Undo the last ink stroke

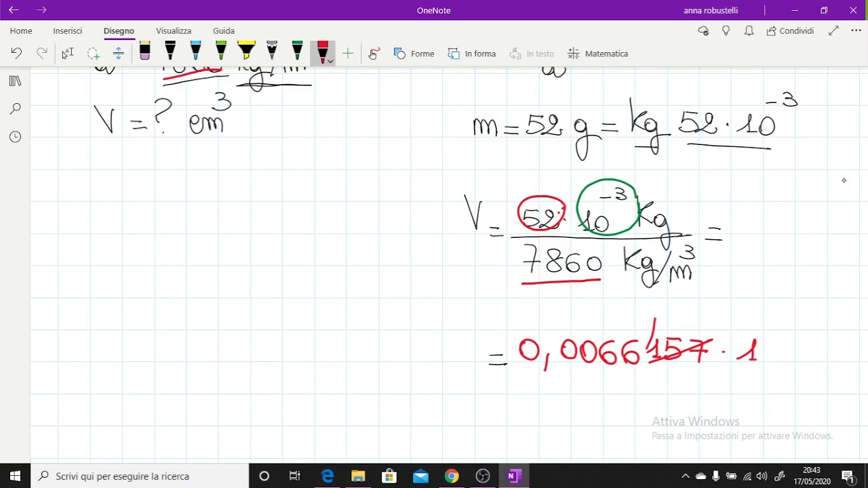tap(16, 54)
